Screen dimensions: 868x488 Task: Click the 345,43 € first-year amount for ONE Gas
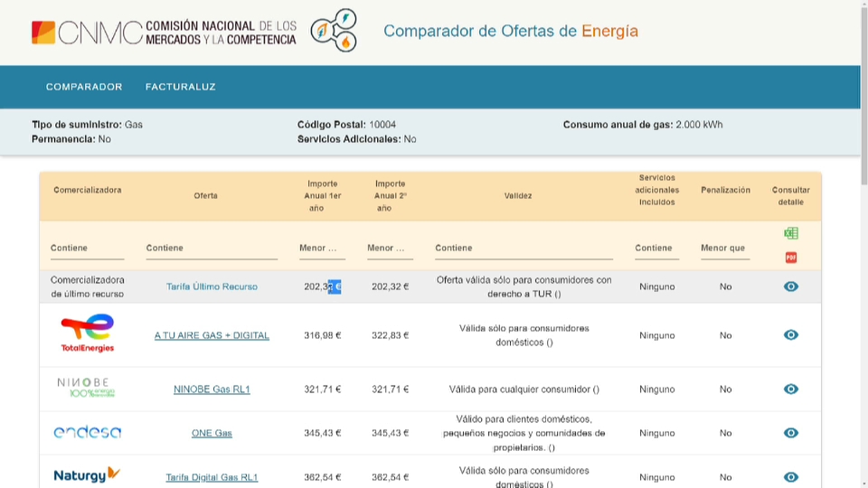point(322,433)
